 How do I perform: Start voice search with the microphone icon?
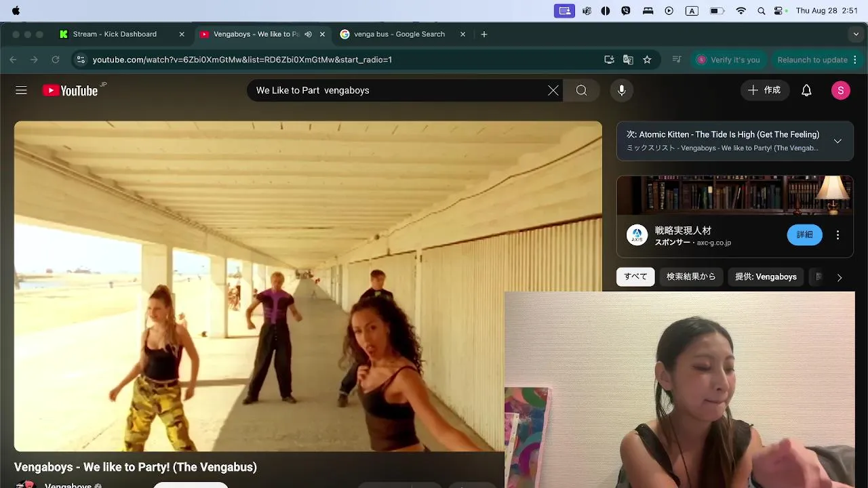(x=621, y=90)
